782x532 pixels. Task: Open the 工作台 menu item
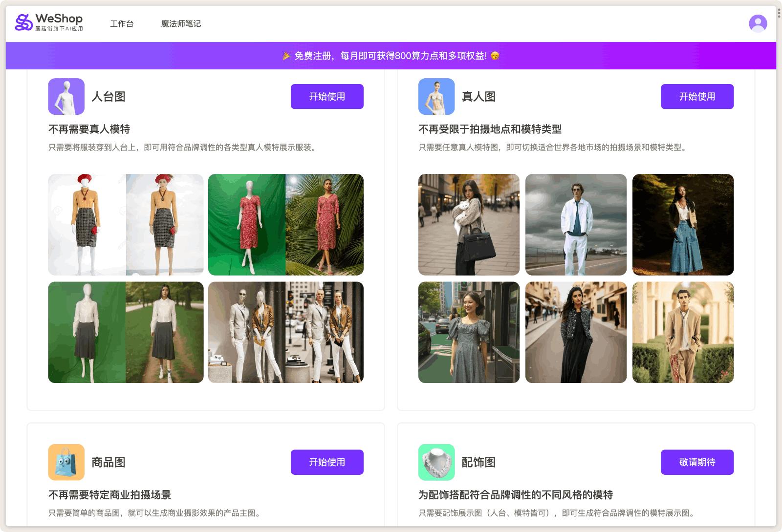[x=122, y=23]
